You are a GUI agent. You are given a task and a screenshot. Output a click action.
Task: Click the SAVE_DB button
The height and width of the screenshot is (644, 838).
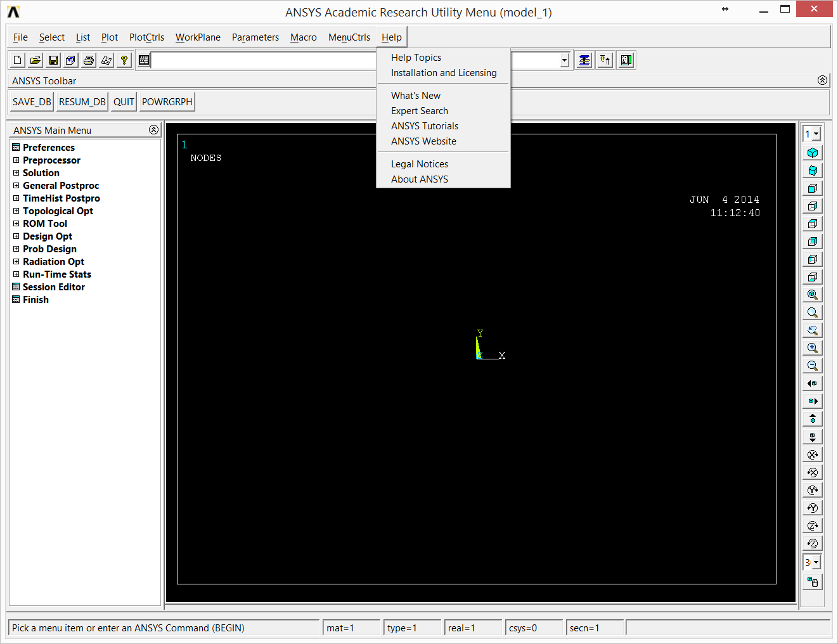point(32,102)
